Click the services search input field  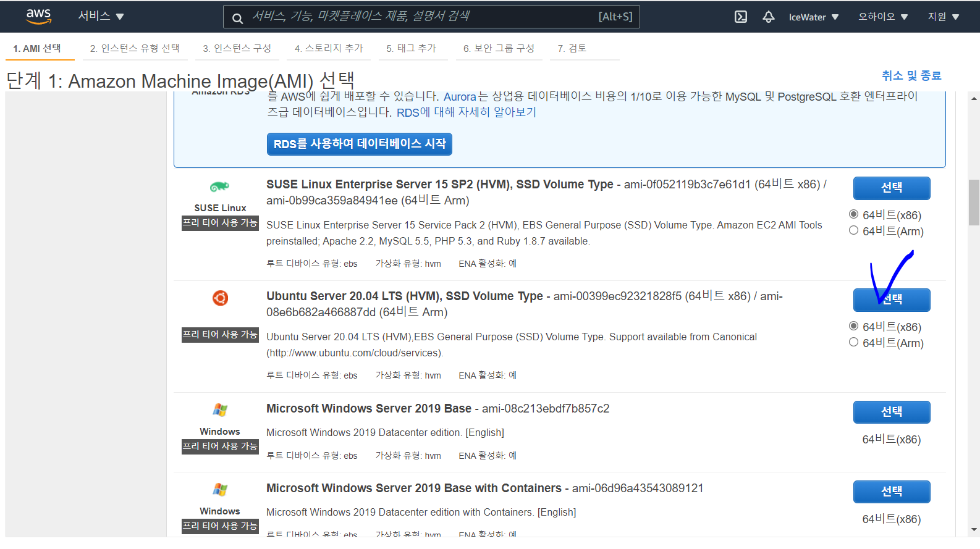tap(431, 17)
